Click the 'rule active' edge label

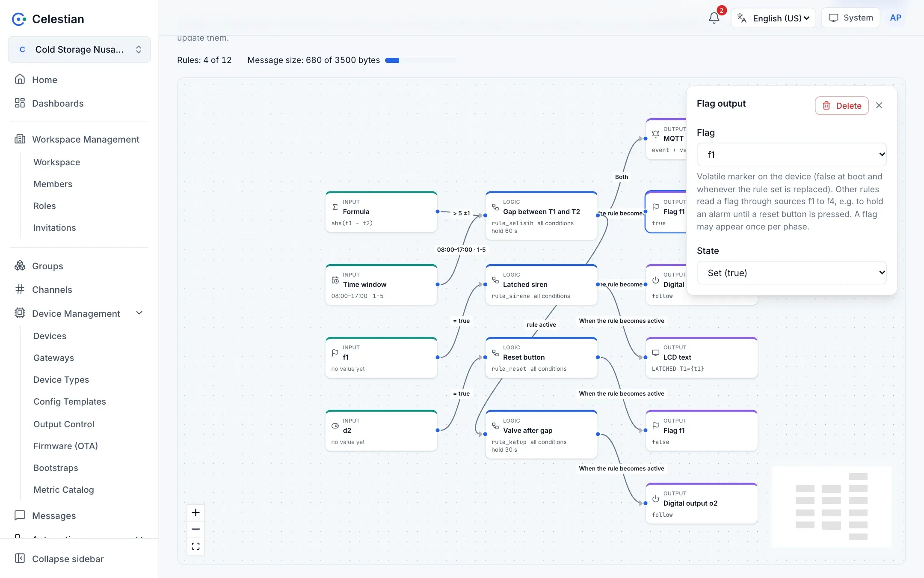pyautogui.click(x=541, y=325)
